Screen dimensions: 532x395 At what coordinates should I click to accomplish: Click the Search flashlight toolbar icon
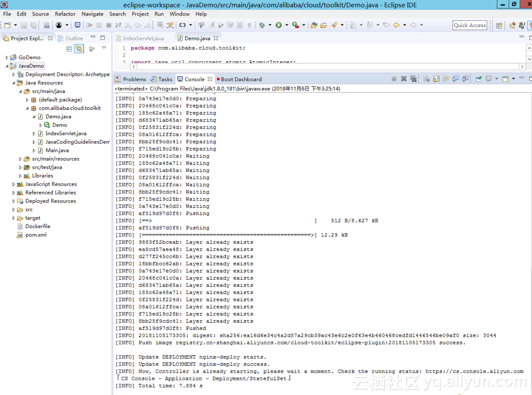(334, 25)
